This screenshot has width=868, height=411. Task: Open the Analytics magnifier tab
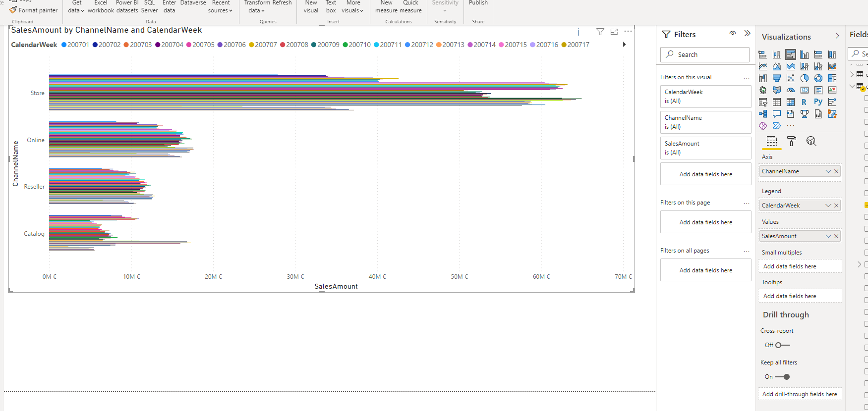[811, 141]
